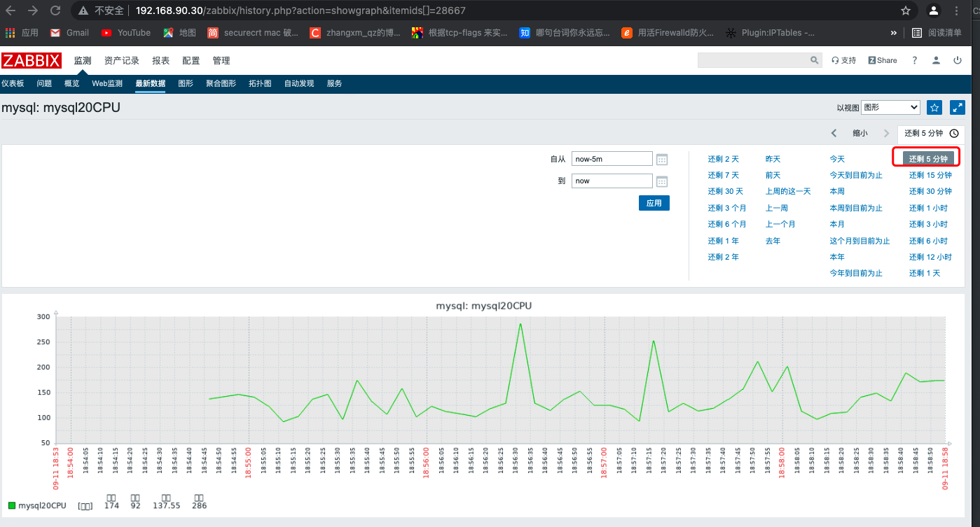Open the Zabbix user profile icon

[936, 60]
